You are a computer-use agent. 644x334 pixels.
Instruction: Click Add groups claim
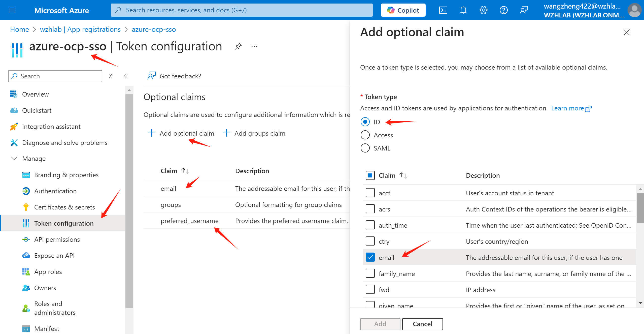254,133
